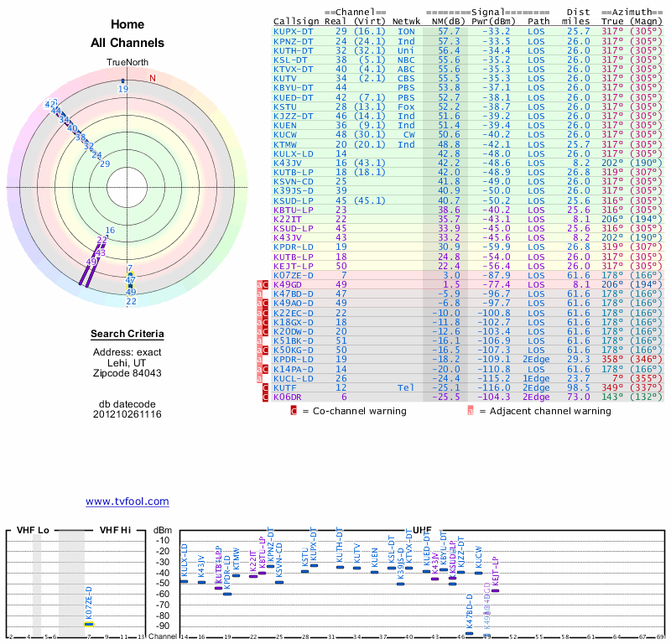The height and width of the screenshot is (644, 671).
Task: Click the channel 16 label on radar plot
Action: point(110,231)
